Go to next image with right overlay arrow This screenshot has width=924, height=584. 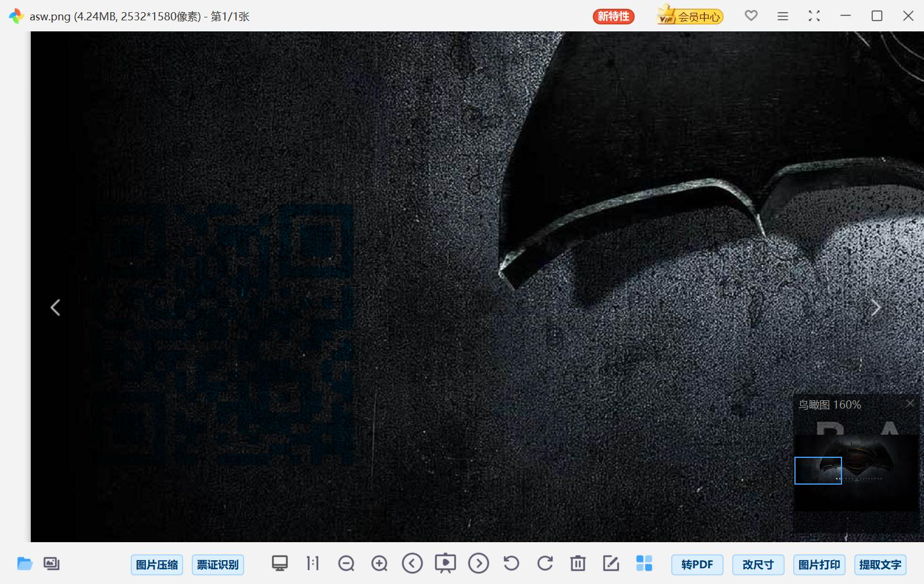876,307
